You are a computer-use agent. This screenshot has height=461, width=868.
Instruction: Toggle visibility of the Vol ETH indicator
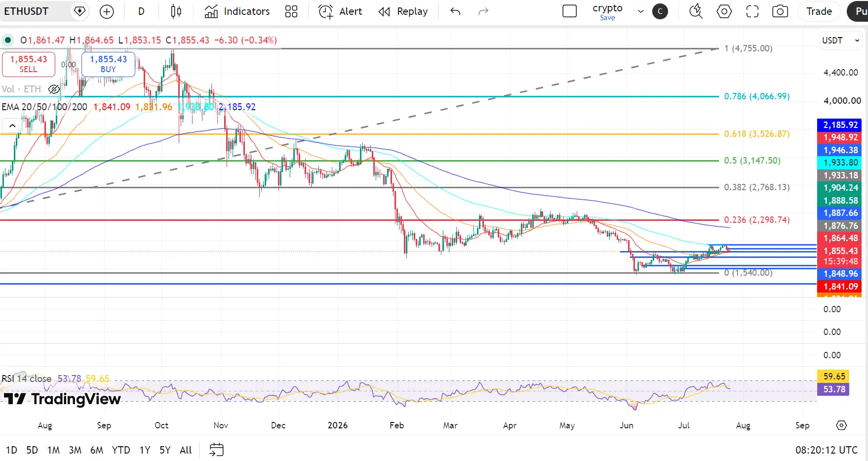[54, 89]
